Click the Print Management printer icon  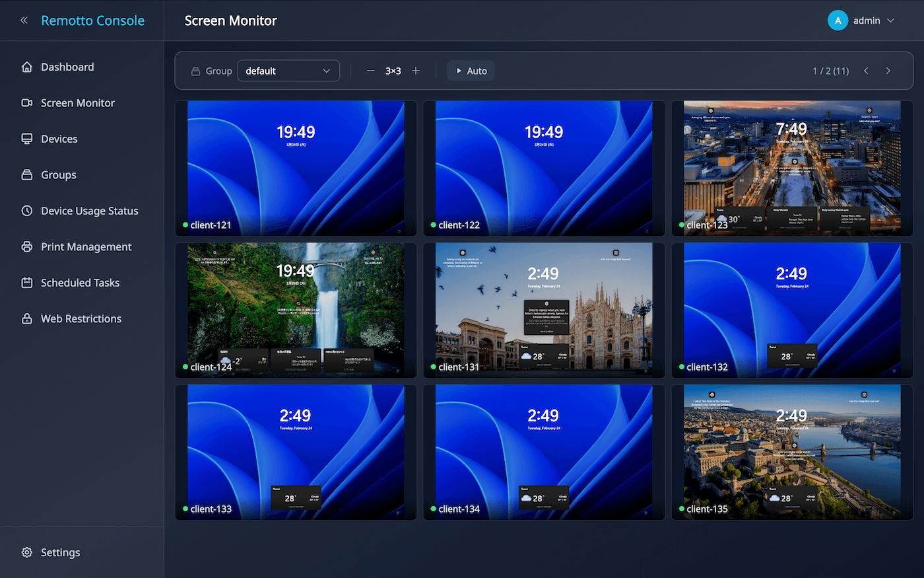[27, 246]
